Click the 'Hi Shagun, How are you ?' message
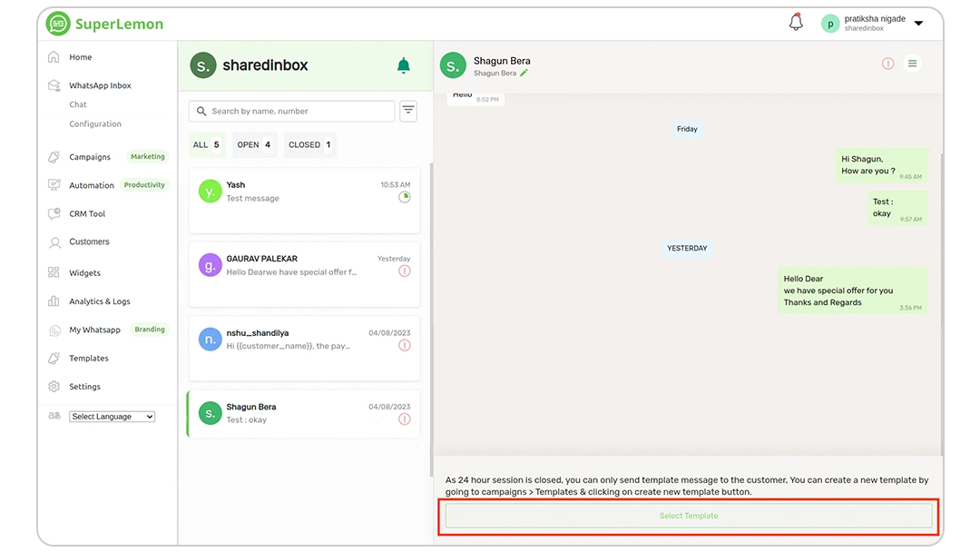980x552 pixels. (x=881, y=165)
